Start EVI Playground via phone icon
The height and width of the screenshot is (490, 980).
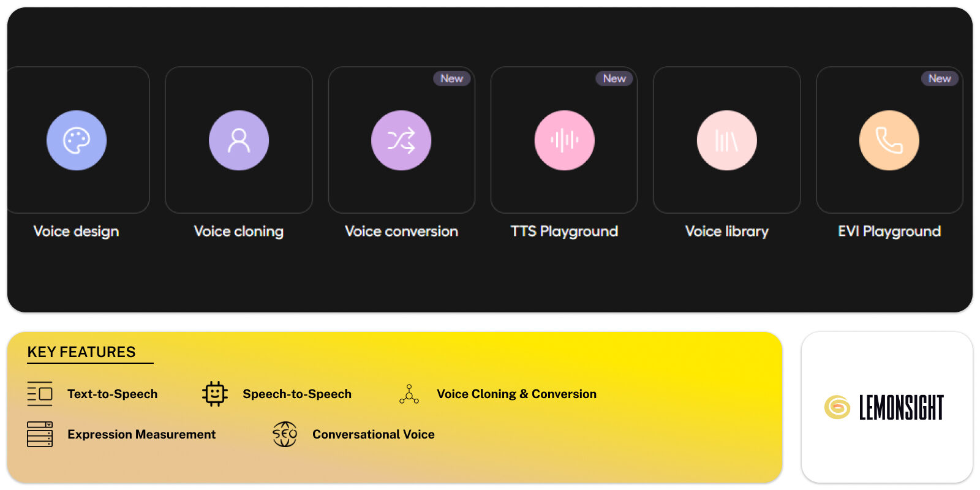pyautogui.click(x=889, y=140)
